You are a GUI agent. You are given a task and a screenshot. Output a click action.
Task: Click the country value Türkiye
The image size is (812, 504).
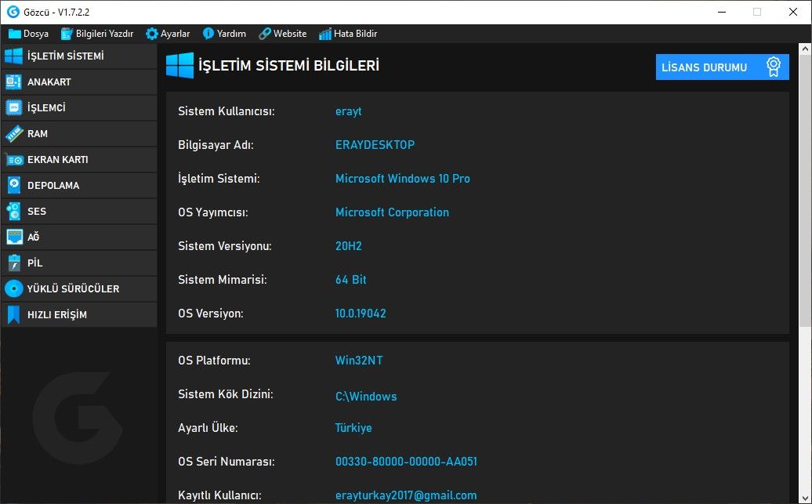(x=353, y=428)
